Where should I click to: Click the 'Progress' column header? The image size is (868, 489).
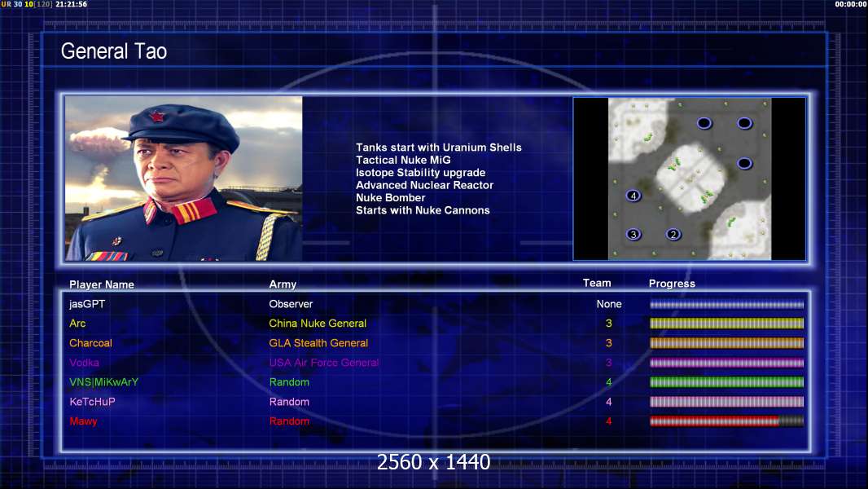click(x=672, y=284)
